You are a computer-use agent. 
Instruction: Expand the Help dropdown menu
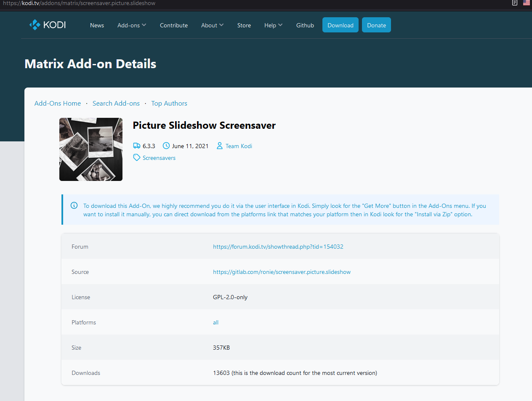[273, 25]
